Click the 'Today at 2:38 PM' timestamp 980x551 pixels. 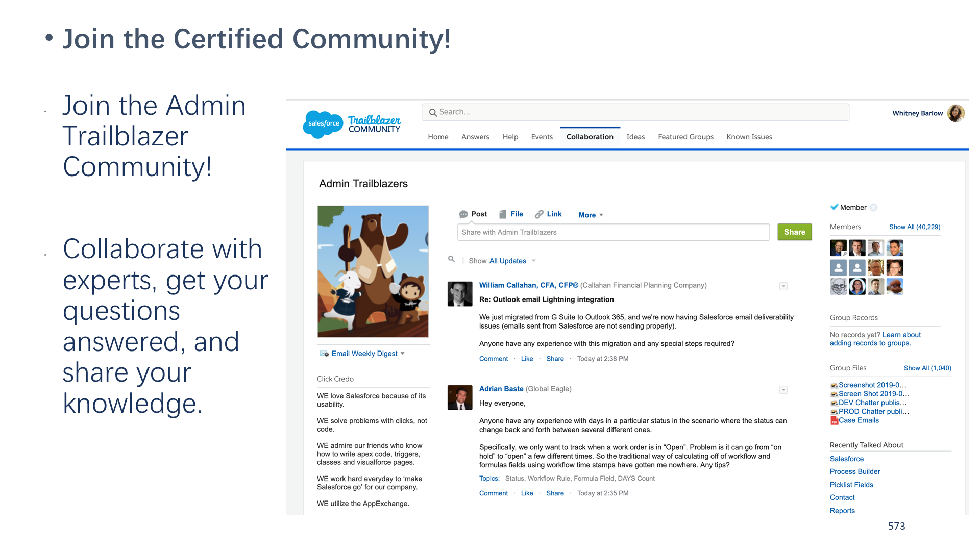coord(603,359)
